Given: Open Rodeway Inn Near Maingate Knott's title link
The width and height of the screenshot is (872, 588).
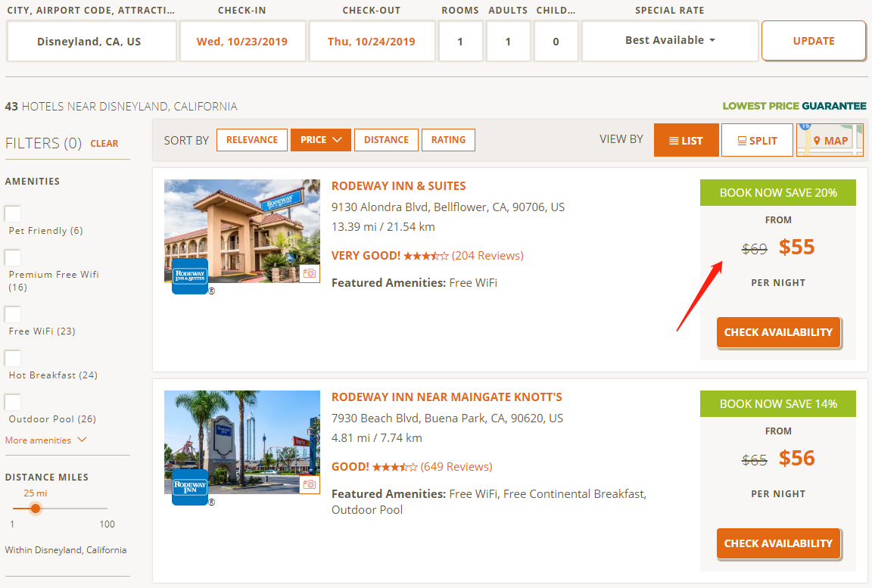Looking at the screenshot, I should tap(447, 397).
